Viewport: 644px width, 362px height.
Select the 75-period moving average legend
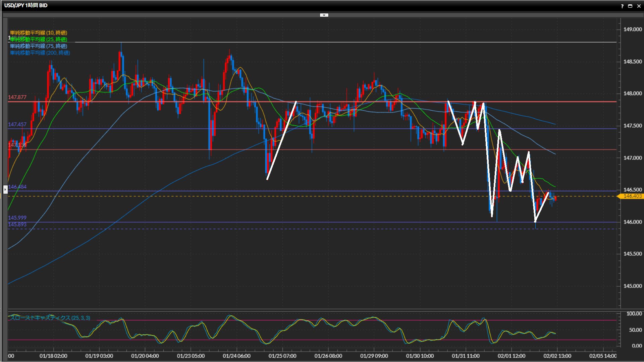(x=39, y=46)
